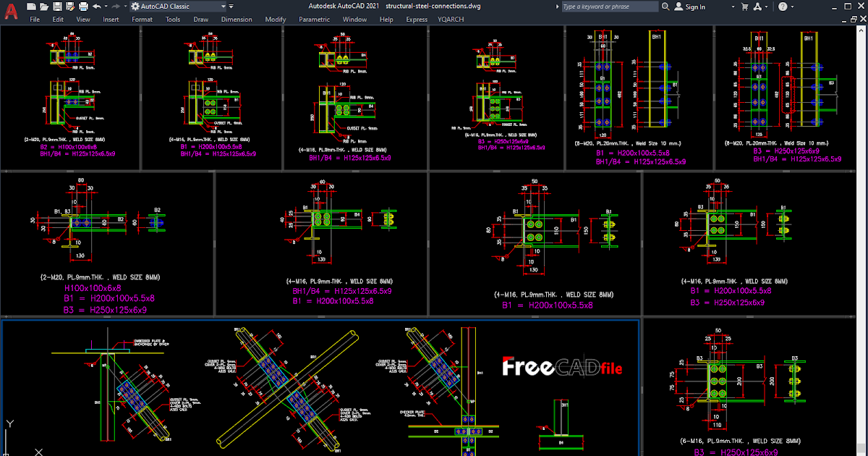The image size is (868, 456).
Task: Click the Autodesk Exchange A icon
Action: pyautogui.click(x=758, y=7)
